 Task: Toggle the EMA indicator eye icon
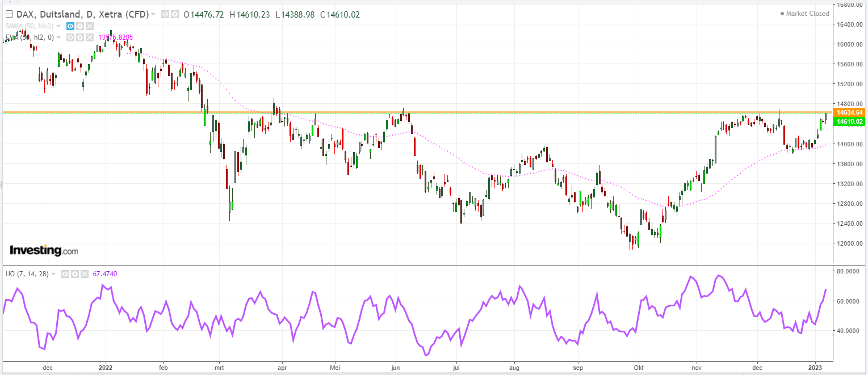pos(70,37)
